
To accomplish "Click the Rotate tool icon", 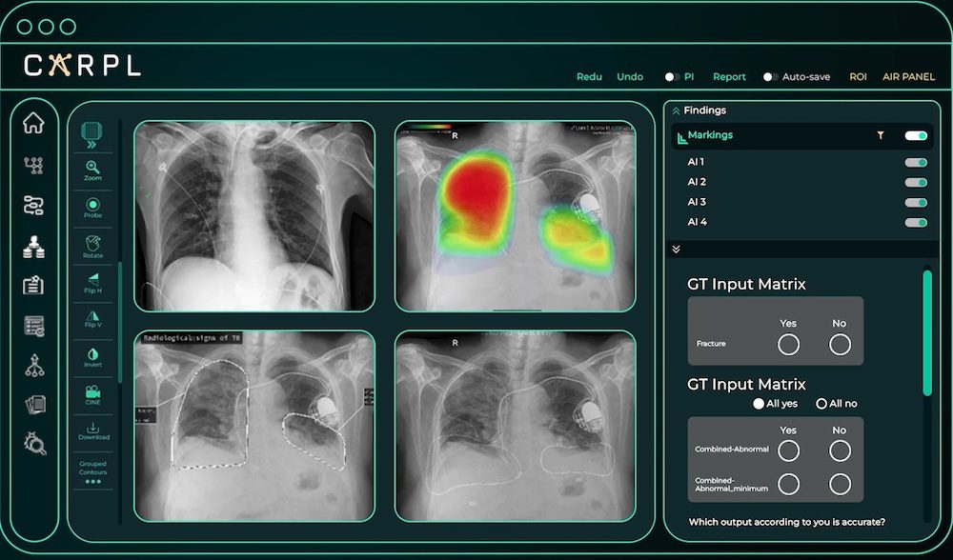I will pyautogui.click(x=92, y=245).
